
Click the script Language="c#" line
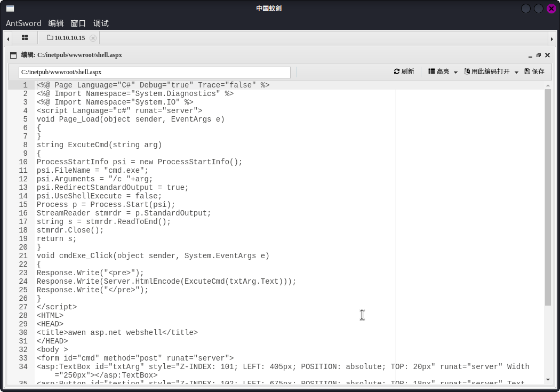click(x=119, y=111)
